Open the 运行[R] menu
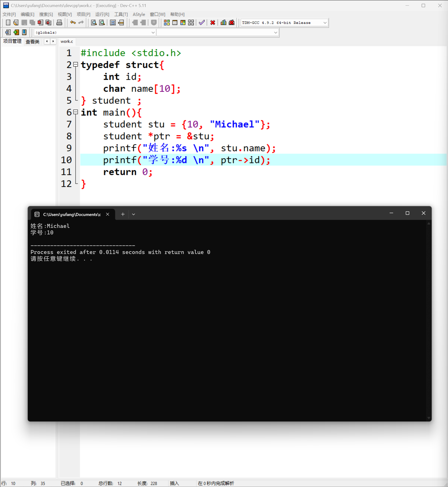The height and width of the screenshot is (487, 448). tap(102, 14)
